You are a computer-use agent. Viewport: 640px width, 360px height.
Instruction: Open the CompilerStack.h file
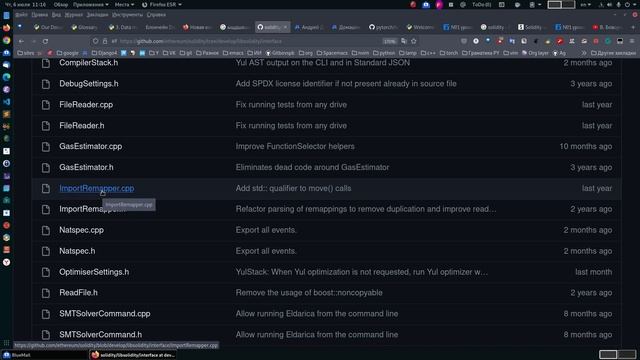pyautogui.click(x=89, y=63)
